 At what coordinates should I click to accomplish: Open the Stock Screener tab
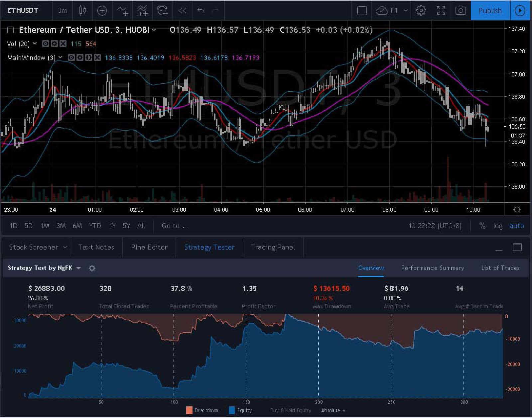pos(34,247)
